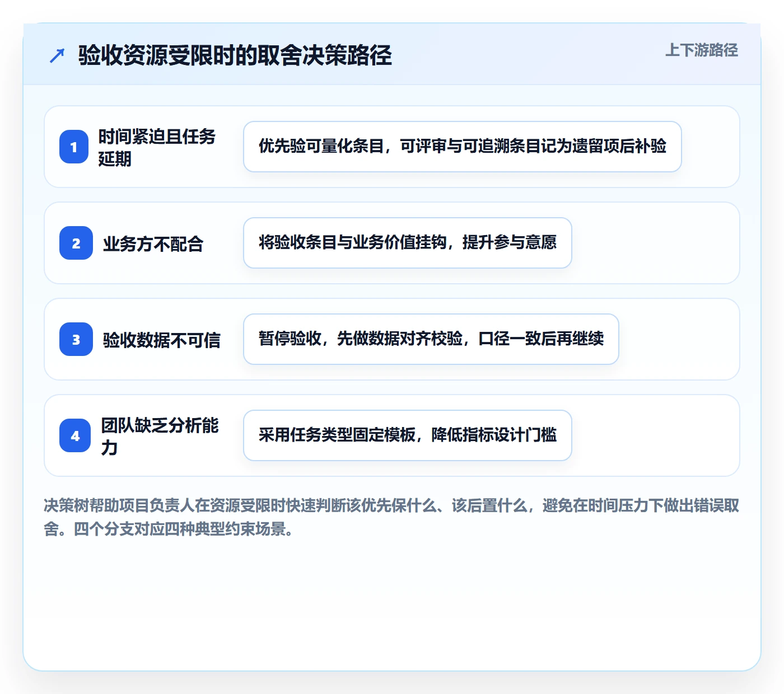
Task: Click the number 2 step badge
Action: pos(76,243)
